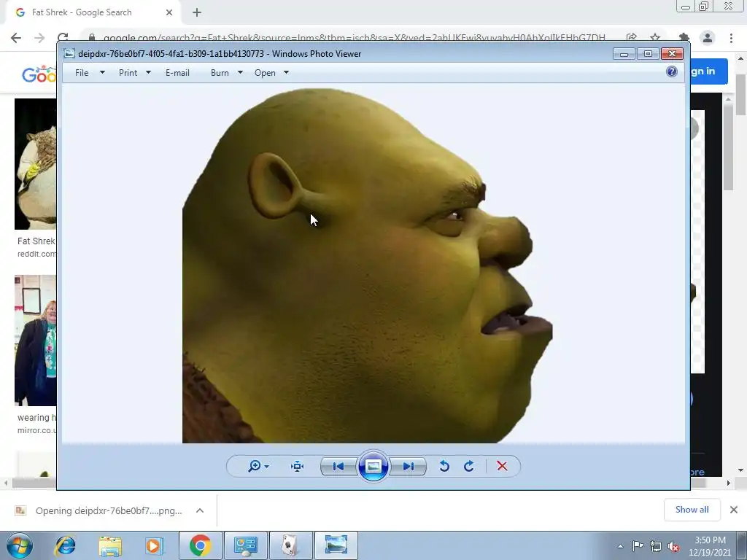This screenshot has width=747, height=560.
Task: Close the Fat Shrek Chrome tab
Action: [169, 12]
